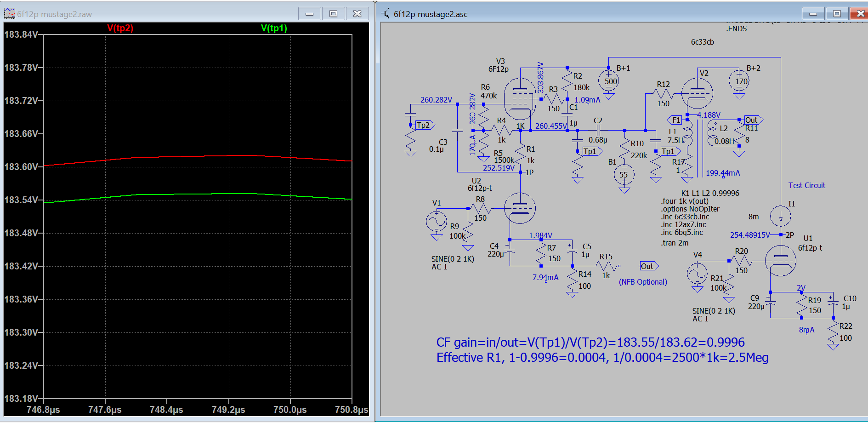The width and height of the screenshot is (868, 423).
Task: Click the 7.94mA current label
Action: (545, 278)
